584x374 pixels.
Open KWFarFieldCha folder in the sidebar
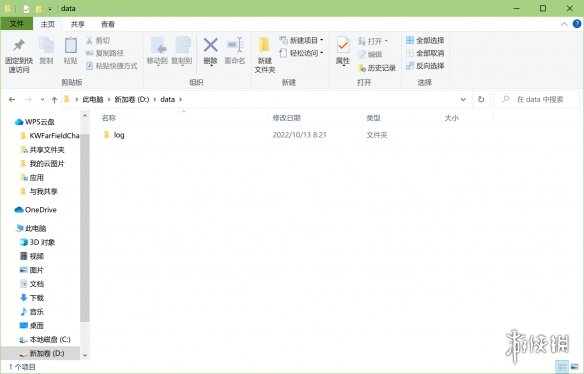point(50,136)
